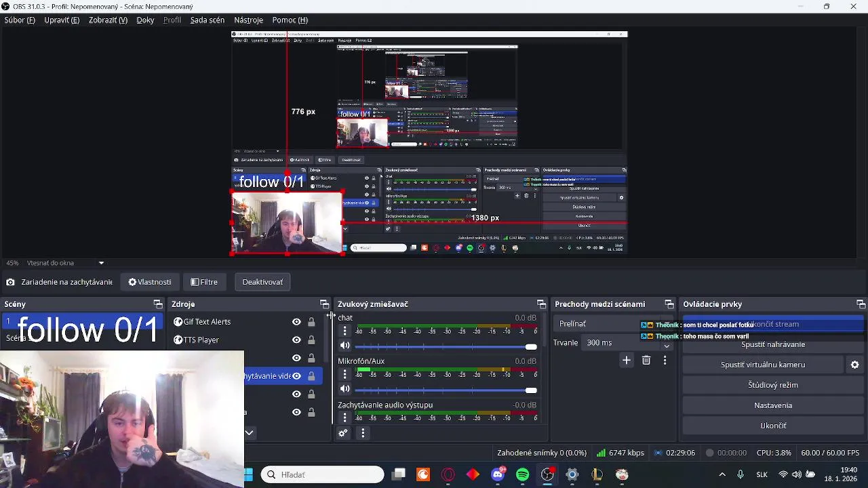Click the OBS Studio taskbar icon
Viewport: 868px width, 488px height.
pyautogui.click(x=547, y=474)
